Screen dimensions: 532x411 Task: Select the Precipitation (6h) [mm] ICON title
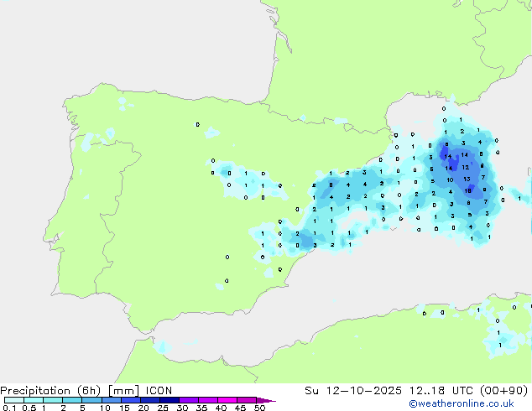[x=86, y=391]
